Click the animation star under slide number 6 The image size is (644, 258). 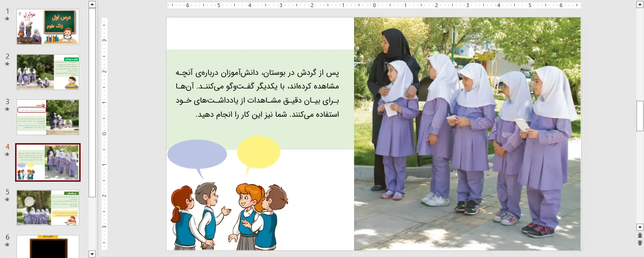(x=7, y=245)
